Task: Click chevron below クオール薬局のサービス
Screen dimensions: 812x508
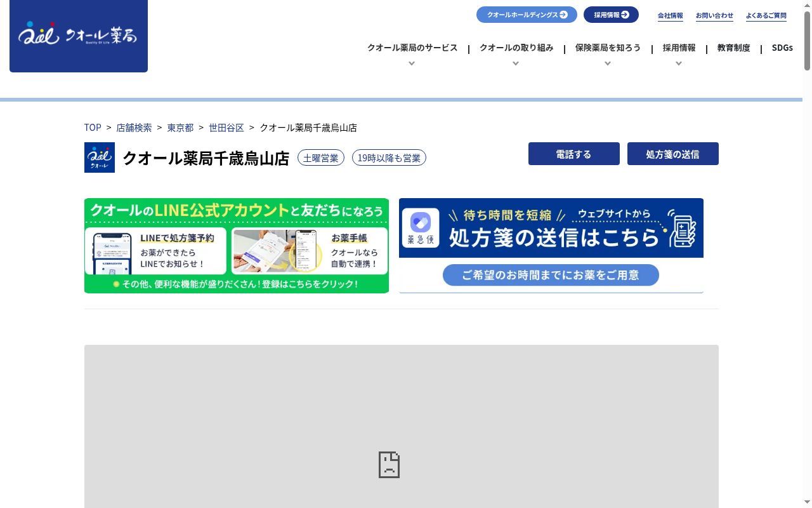Action: coord(412,63)
